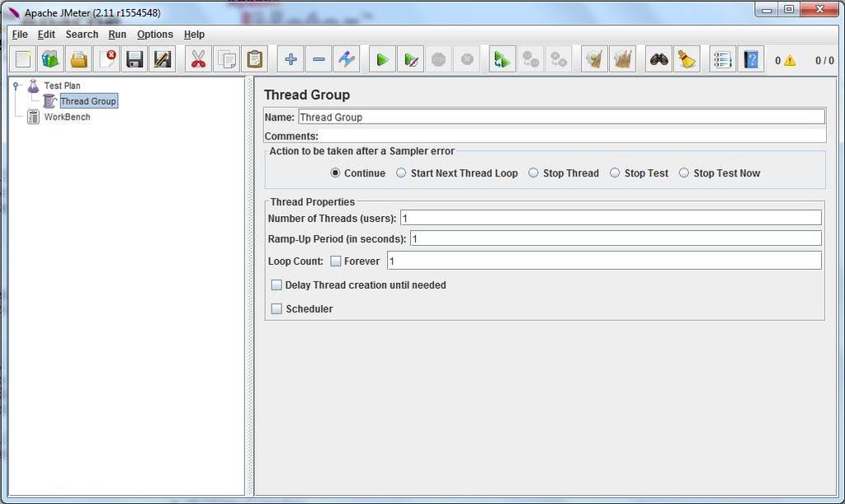Open the Options menu
The image size is (845, 504).
point(155,35)
